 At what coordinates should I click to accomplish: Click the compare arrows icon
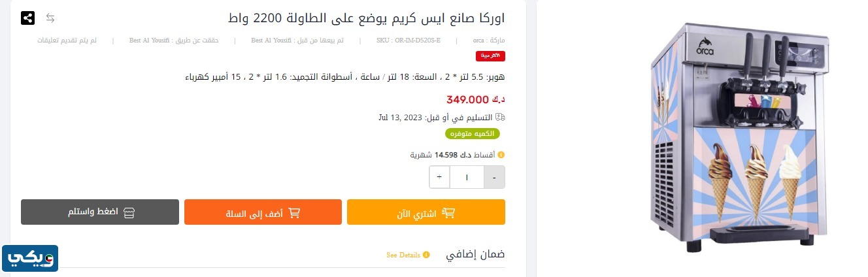[x=50, y=18]
